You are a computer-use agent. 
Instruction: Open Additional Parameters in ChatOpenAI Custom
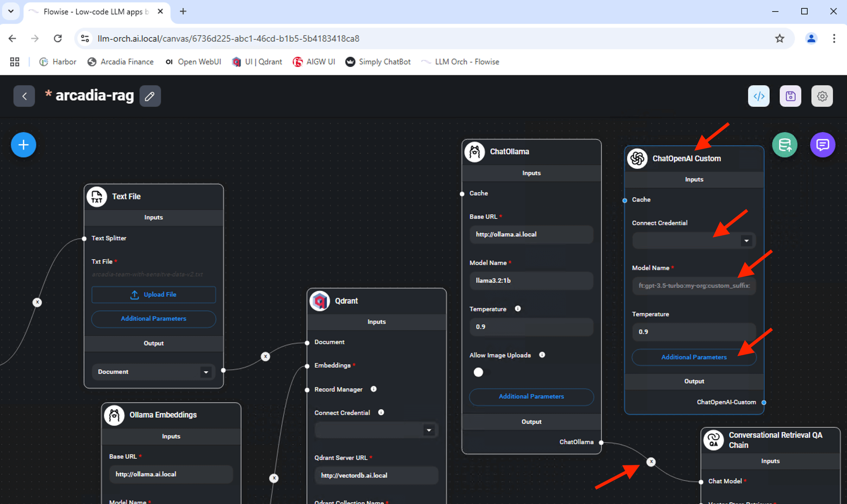(x=694, y=357)
